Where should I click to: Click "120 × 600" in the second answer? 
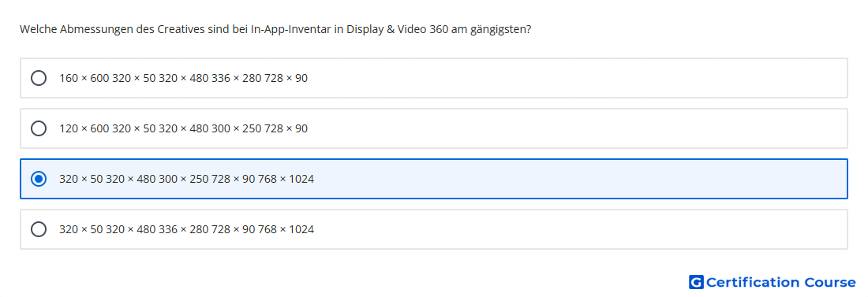click(84, 128)
